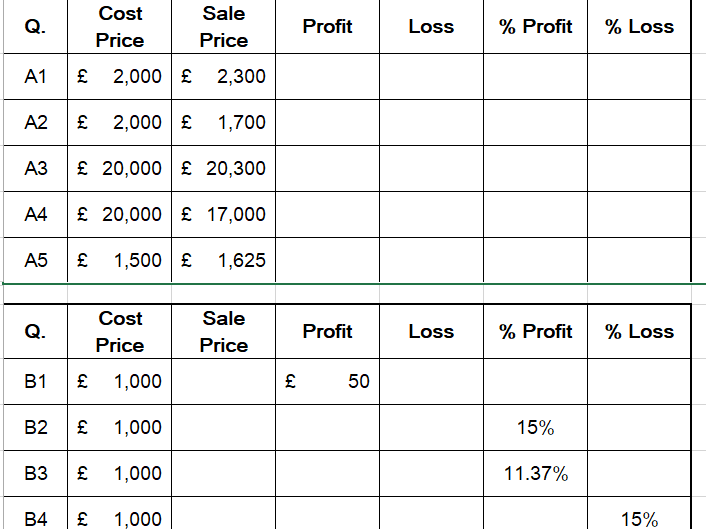
Task: Click the A1 sale price cell £2,300
Action: [x=223, y=76]
